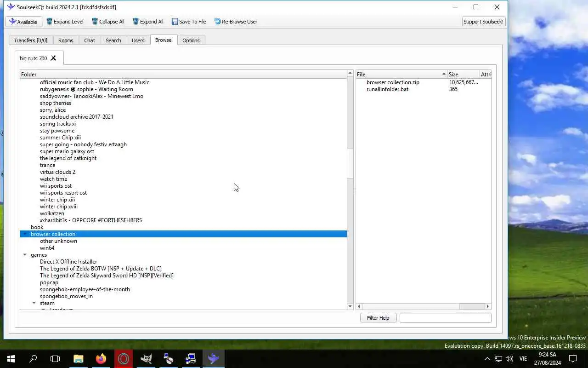Screen dimensions: 588x368
Task: Collapse the browser collection folder
Action: pos(25,234)
